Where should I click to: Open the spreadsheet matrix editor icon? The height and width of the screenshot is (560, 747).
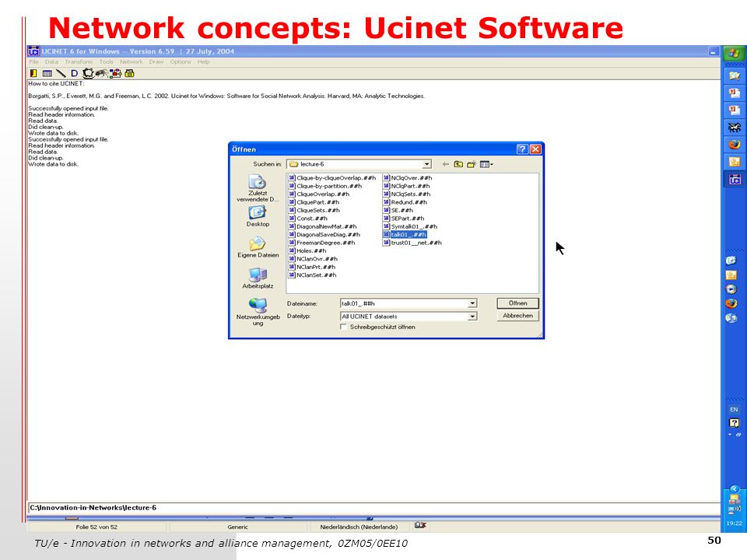click(x=47, y=73)
